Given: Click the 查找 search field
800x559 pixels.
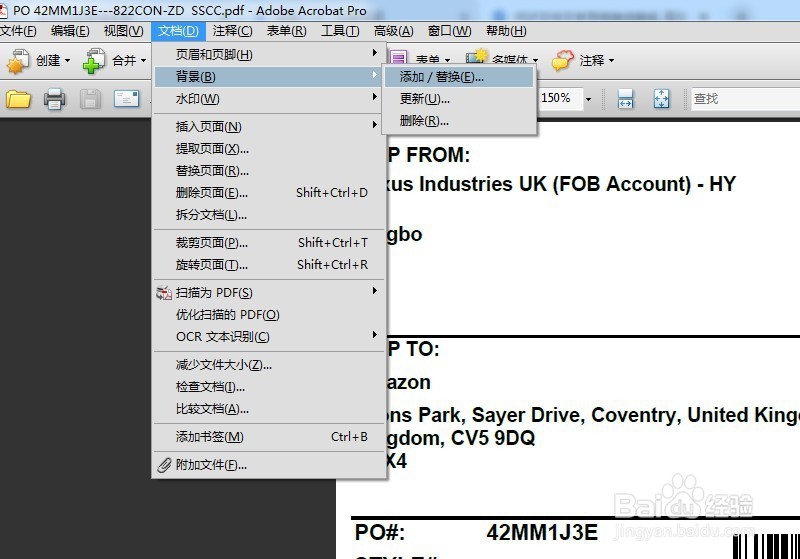Looking at the screenshot, I should (745, 98).
